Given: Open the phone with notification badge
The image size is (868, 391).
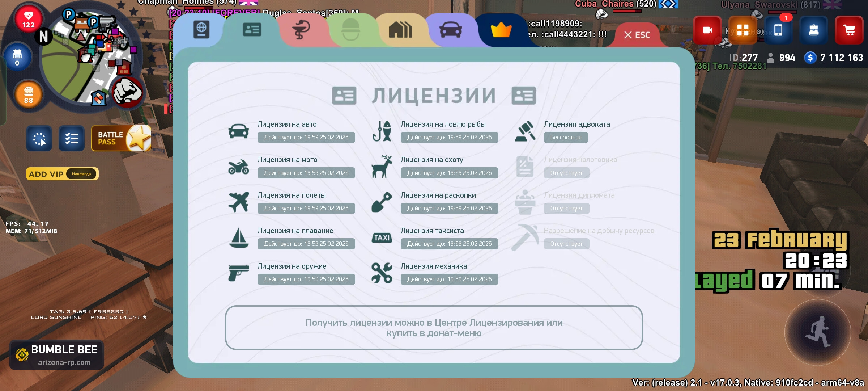Looking at the screenshot, I should (x=778, y=30).
